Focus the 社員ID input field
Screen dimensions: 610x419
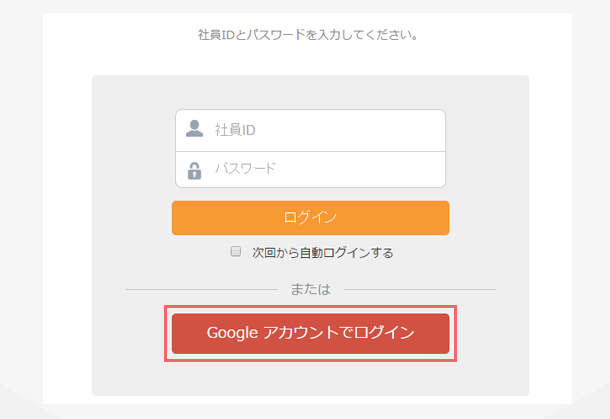coord(310,130)
